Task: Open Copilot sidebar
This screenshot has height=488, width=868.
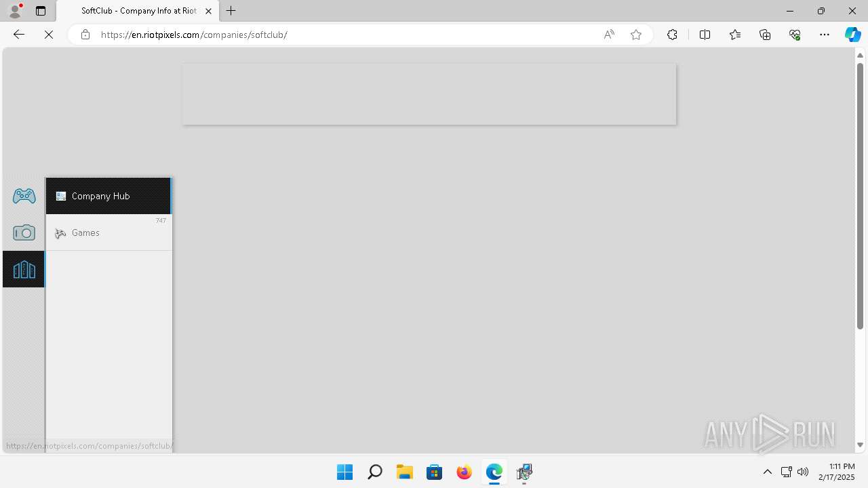Action: [x=852, y=35]
